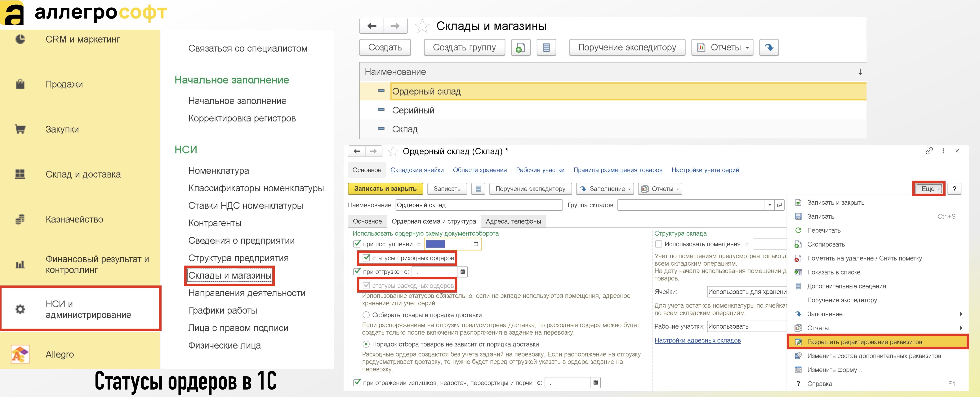Image resolution: width=980 pixels, height=397 pixels.
Task: Star the Ордерный склад form as favorite
Action: (392, 151)
